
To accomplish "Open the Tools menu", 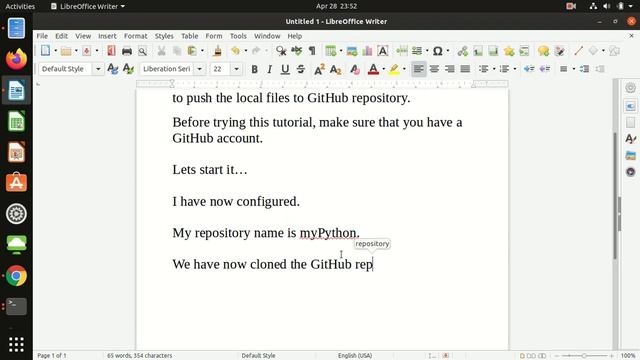I will 238,36.
